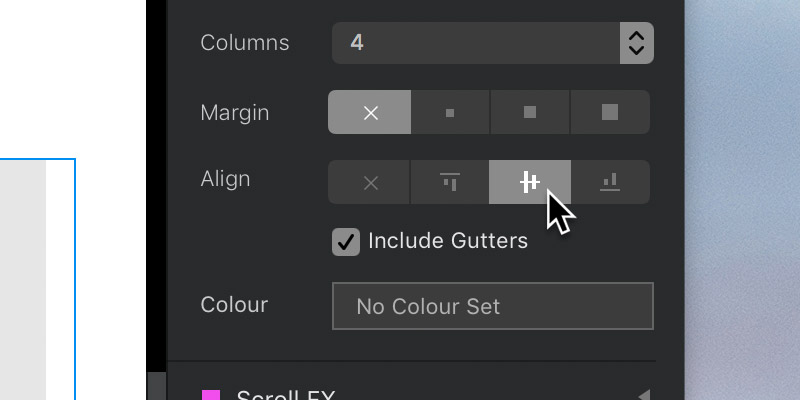Click the Include Gutters label text
Viewport: 800px width, 400px height.
click(x=448, y=241)
